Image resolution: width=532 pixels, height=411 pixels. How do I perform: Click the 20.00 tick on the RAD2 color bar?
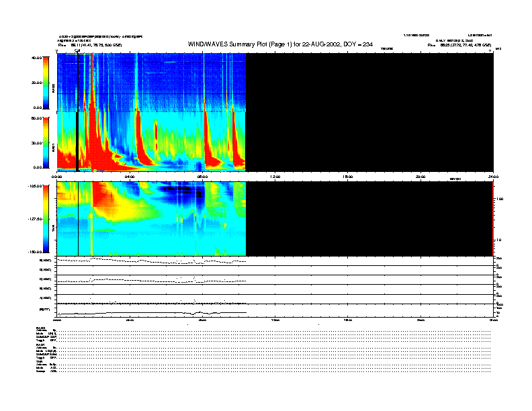[37, 83]
